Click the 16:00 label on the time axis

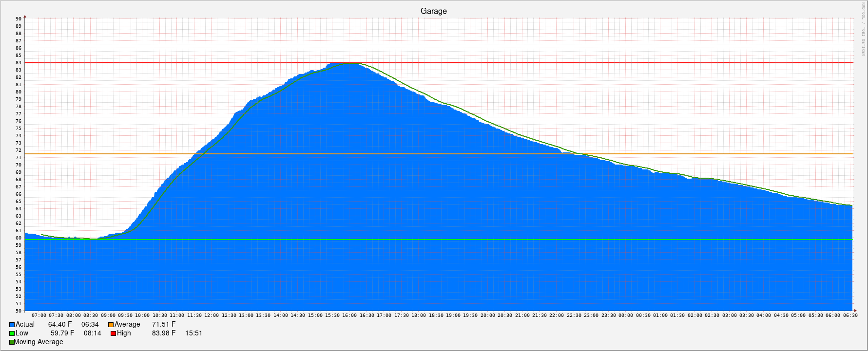click(x=349, y=315)
